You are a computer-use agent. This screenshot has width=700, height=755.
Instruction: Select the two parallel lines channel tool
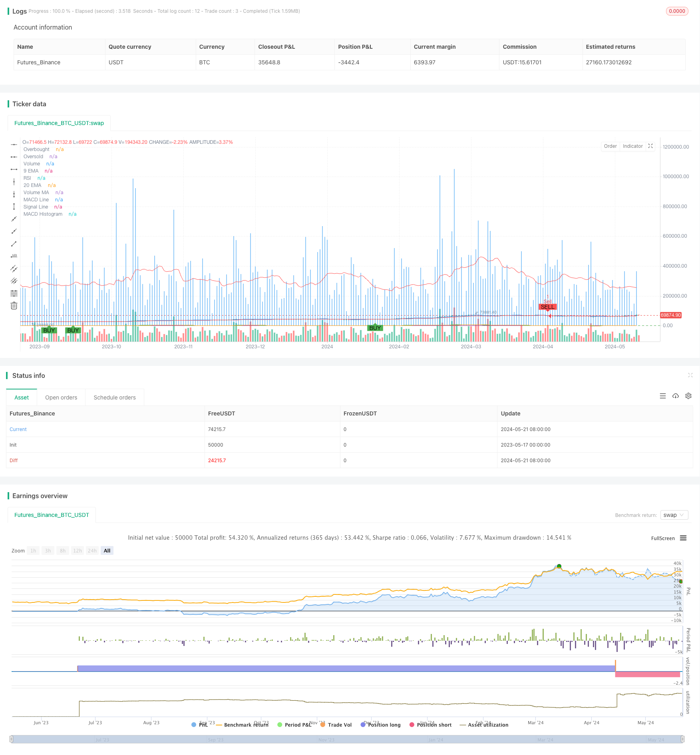(x=14, y=268)
